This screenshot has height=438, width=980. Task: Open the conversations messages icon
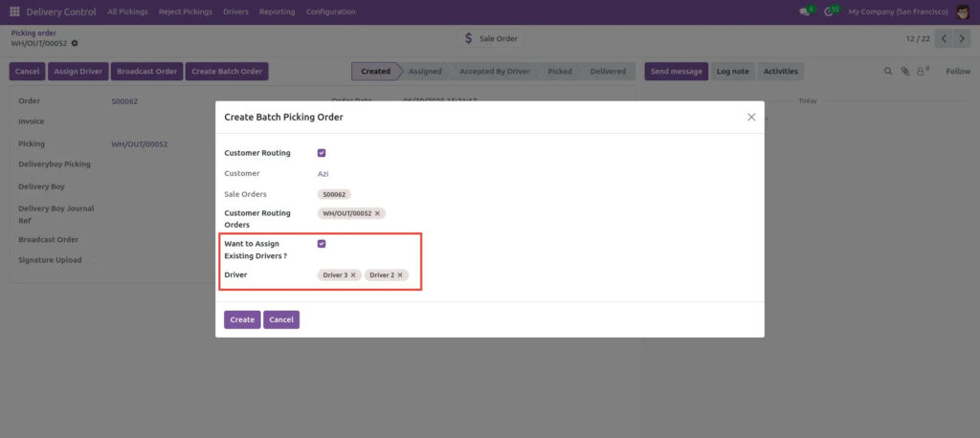point(805,12)
